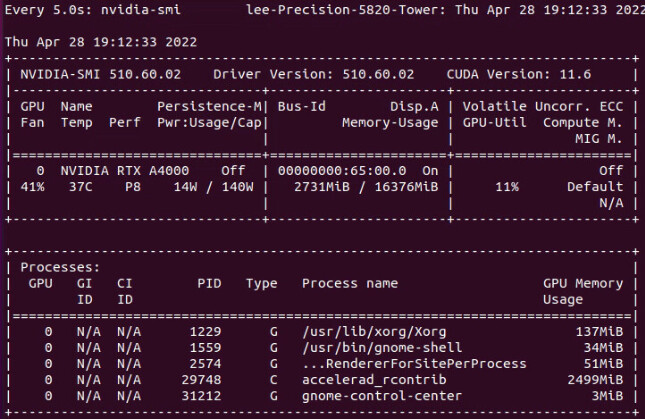
Task: Click the accelerad_rcontrib process name
Action: coord(374,380)
